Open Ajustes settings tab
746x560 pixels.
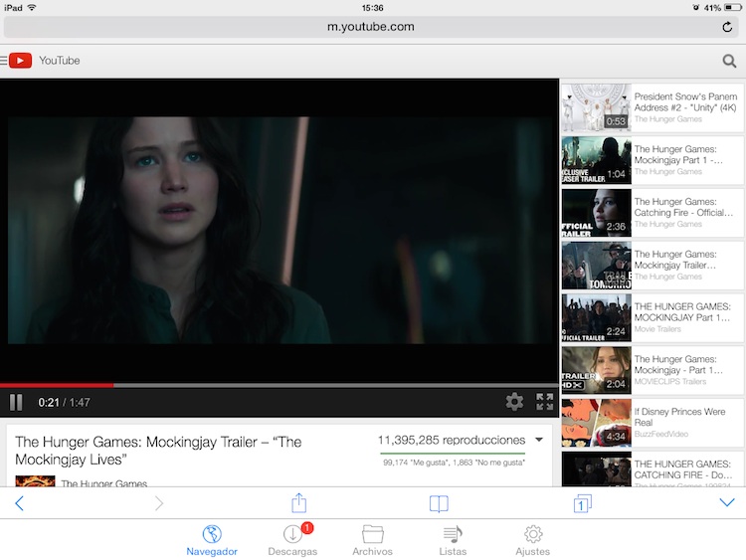[x=533, y=540]
